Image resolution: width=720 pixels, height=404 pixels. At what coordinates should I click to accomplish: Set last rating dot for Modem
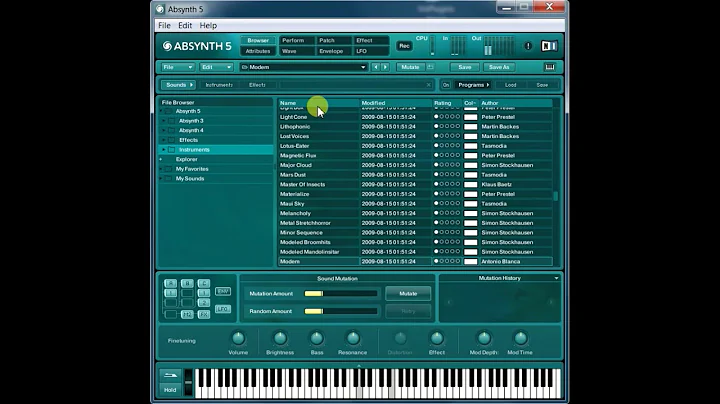(x=457, y=261)
